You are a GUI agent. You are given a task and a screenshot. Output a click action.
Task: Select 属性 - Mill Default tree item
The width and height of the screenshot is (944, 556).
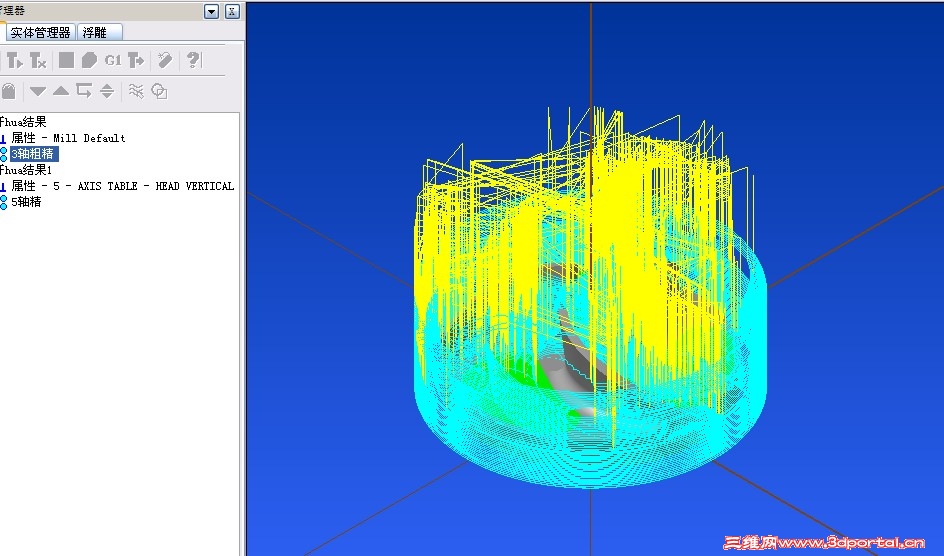point(68,138)
